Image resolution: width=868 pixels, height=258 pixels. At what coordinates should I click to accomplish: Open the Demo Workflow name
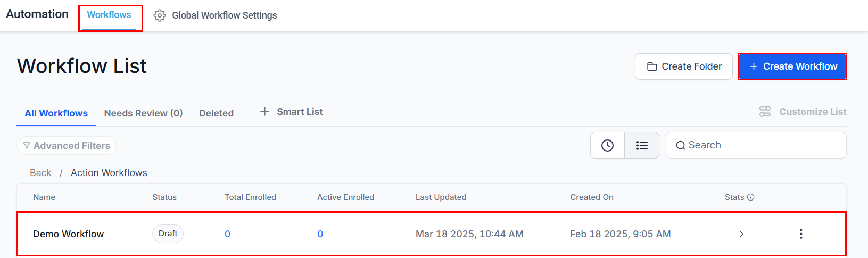tap(68, 234)
